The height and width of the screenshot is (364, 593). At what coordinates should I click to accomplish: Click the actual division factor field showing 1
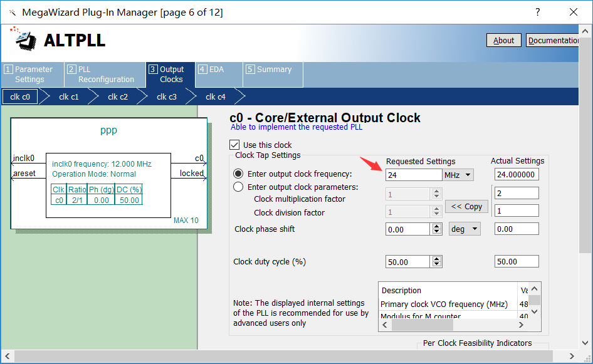[517, 211]
